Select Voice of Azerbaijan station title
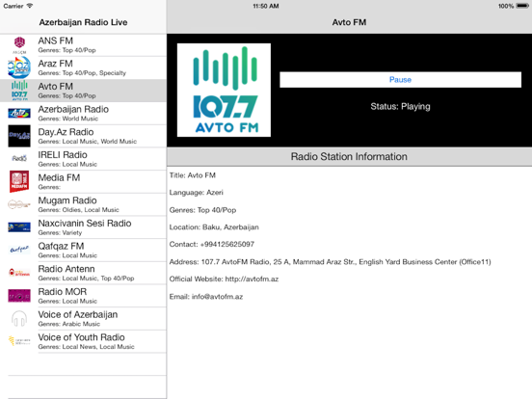The width and height of the screenshot is (532, 399). [x=78, y=314]
